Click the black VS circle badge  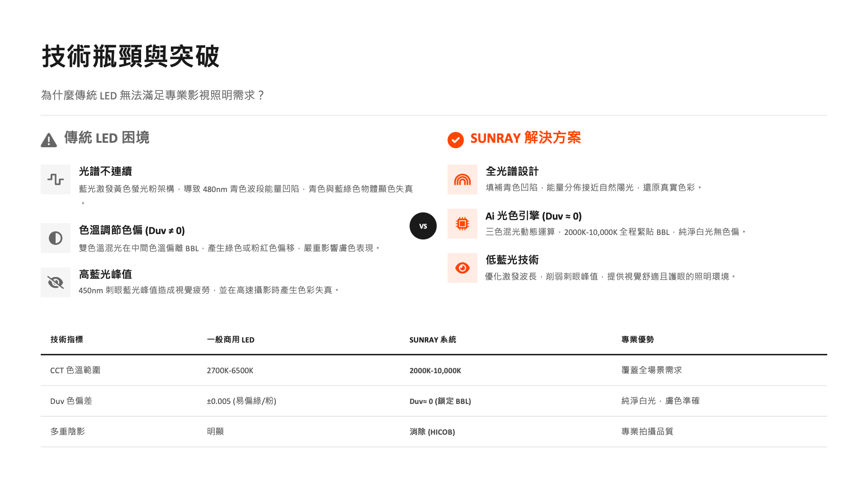(423, 226)
